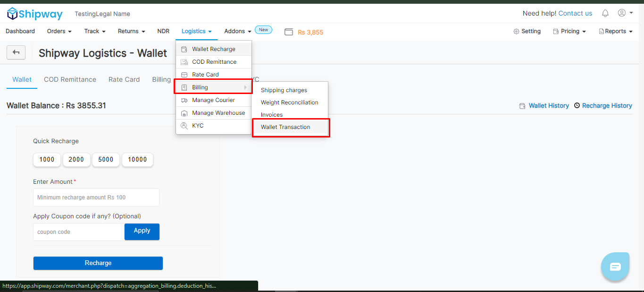
Task: Expand the Billing submenu arrow
Action: pyautogui.click(x=245, y=87)
